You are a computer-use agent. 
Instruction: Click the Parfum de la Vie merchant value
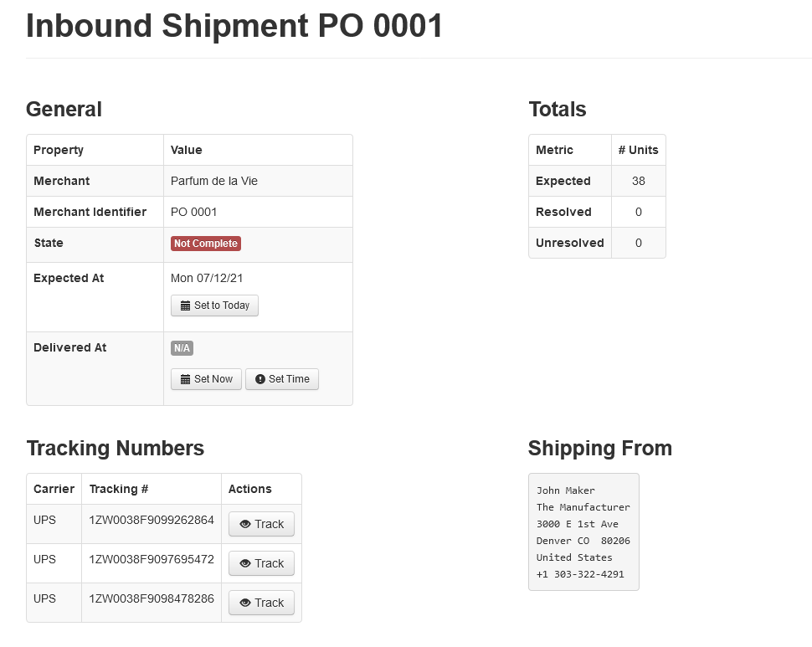coord(214,181)
